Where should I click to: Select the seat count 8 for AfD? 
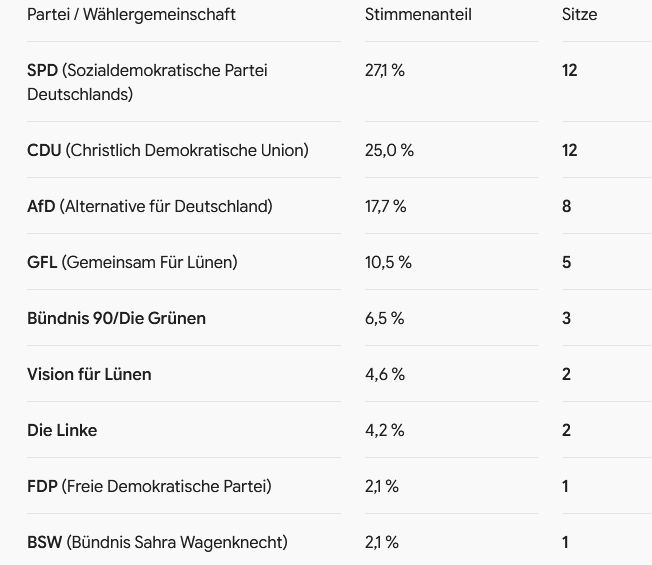(567, 206)
